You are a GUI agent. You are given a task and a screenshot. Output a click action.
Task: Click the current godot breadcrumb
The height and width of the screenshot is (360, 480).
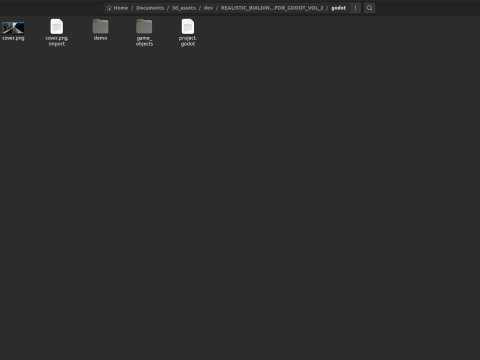tap(338, 8)
